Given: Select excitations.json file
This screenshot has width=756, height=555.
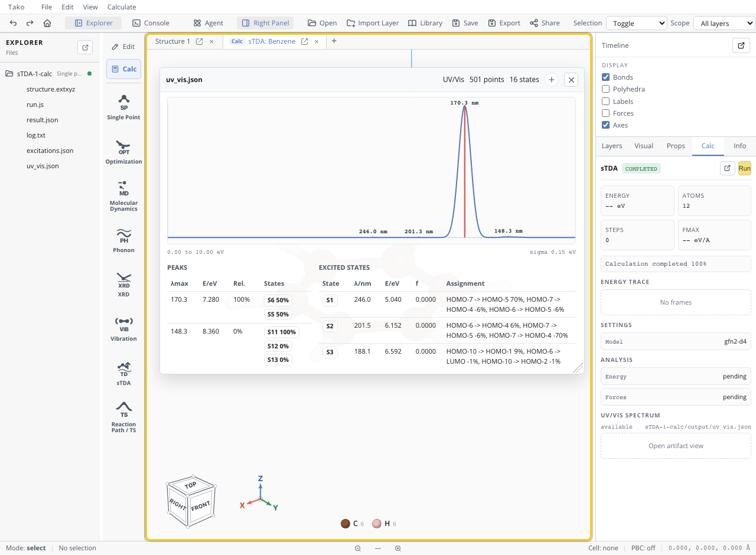Looking at the screenshot, I should [50, 151].
